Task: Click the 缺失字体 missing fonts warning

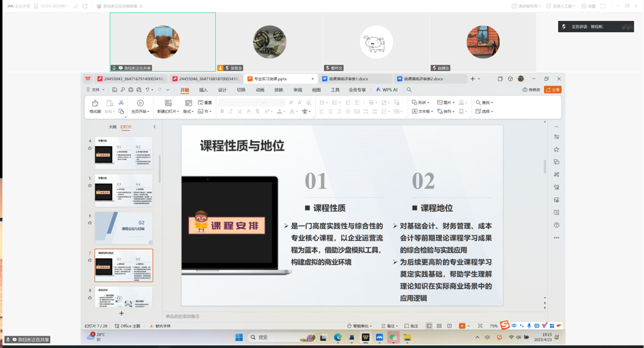Action: (161, 326)
